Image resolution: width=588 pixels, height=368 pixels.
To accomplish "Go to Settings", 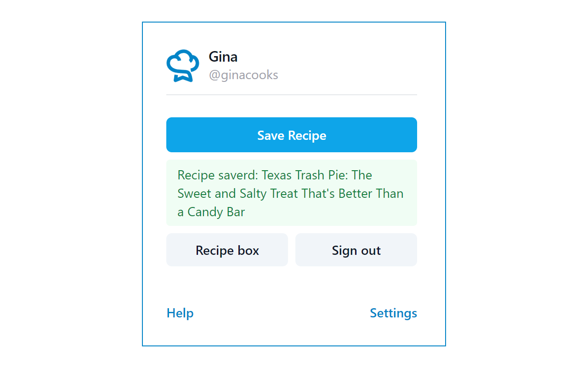I will coord(393,313).
